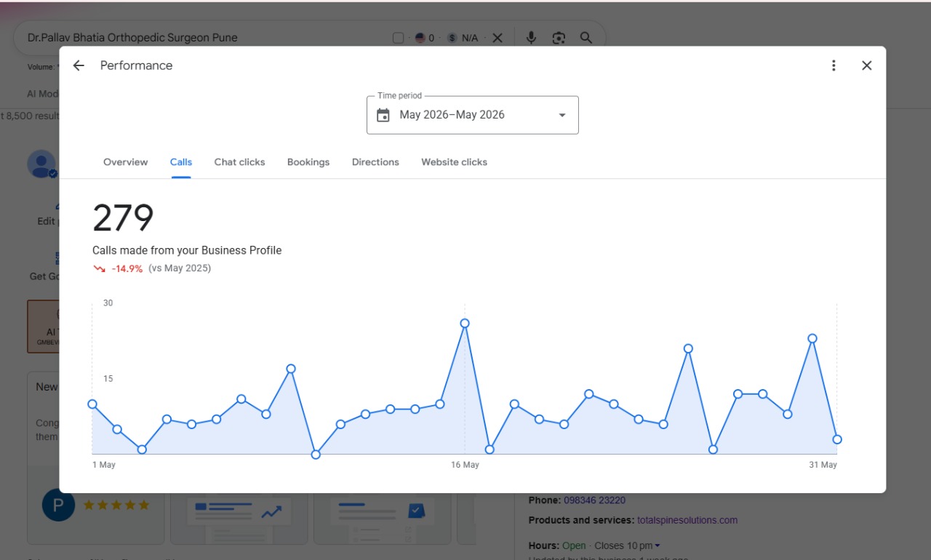Expand the Time period dropdown arrow

pos(562,115)
